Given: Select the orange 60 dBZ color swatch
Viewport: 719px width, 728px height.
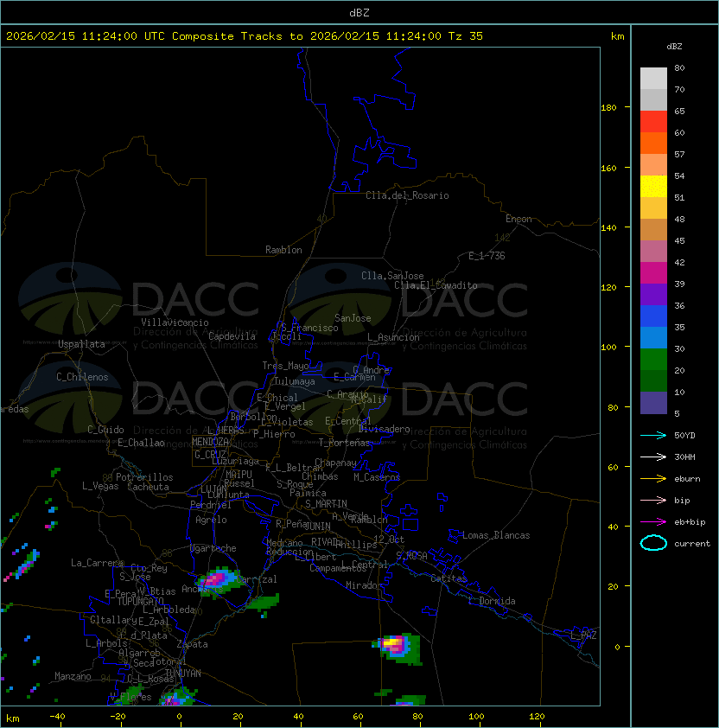Looking at the screenshot, I should (x=653, y=143).
